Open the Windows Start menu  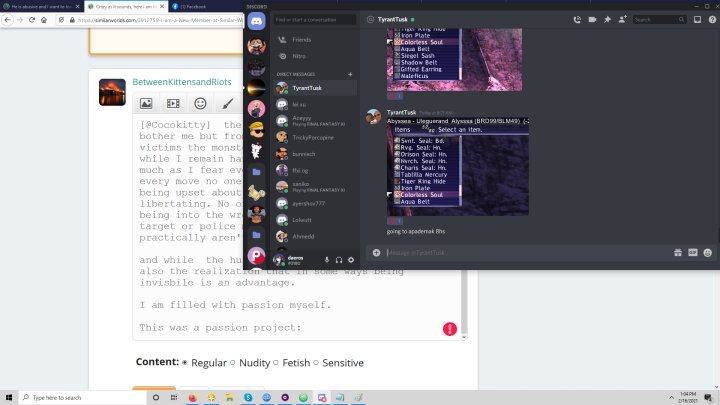pos(9,397)
